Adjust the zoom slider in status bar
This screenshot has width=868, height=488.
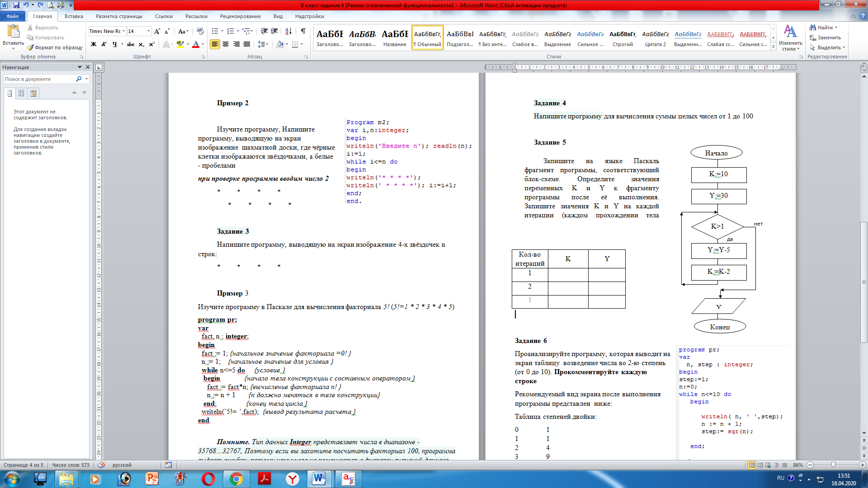[833, 465]
